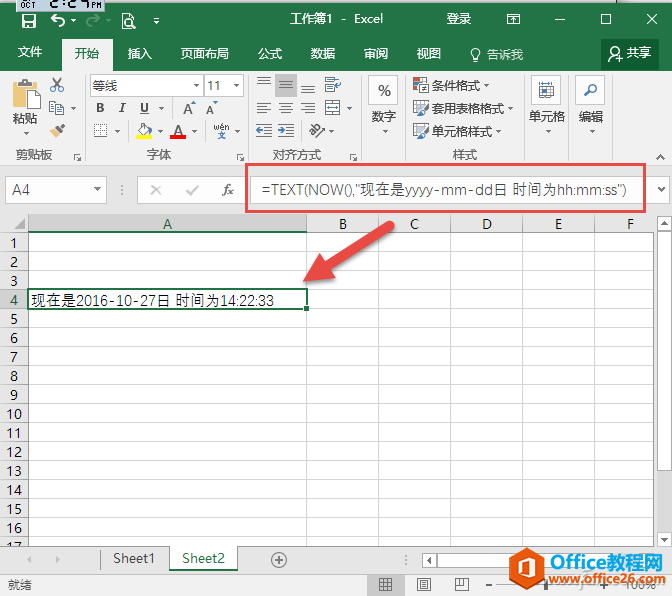Click 登录 to sign in
Viewport: 672px width, 596px height.
point(459,19)
